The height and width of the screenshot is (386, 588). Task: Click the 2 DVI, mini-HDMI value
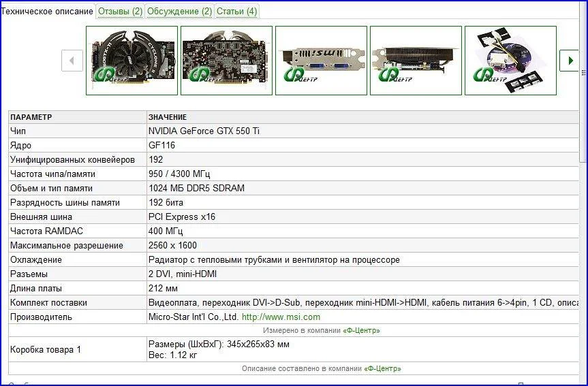tap(183, 274)
